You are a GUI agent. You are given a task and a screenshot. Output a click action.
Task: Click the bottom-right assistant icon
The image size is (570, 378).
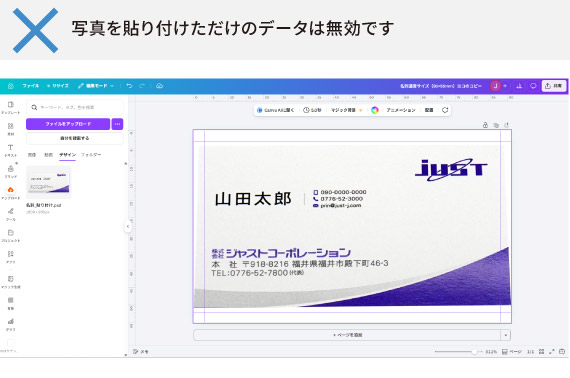pos(562,352)
